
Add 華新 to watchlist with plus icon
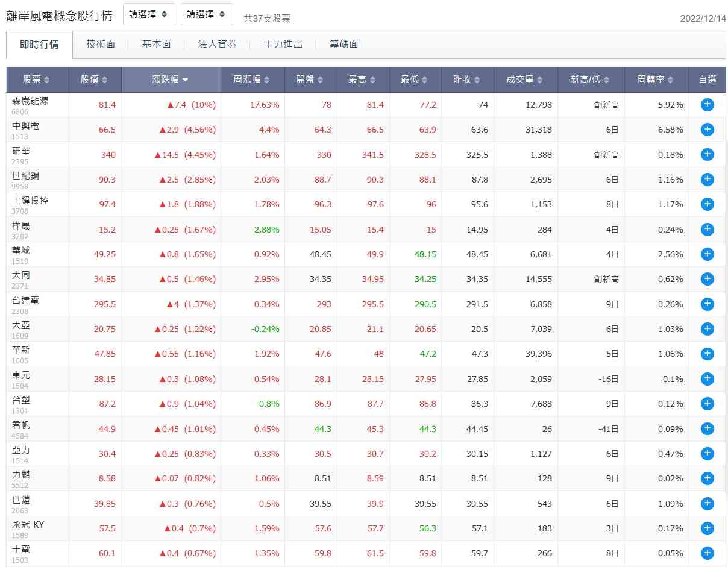point(707,354)
